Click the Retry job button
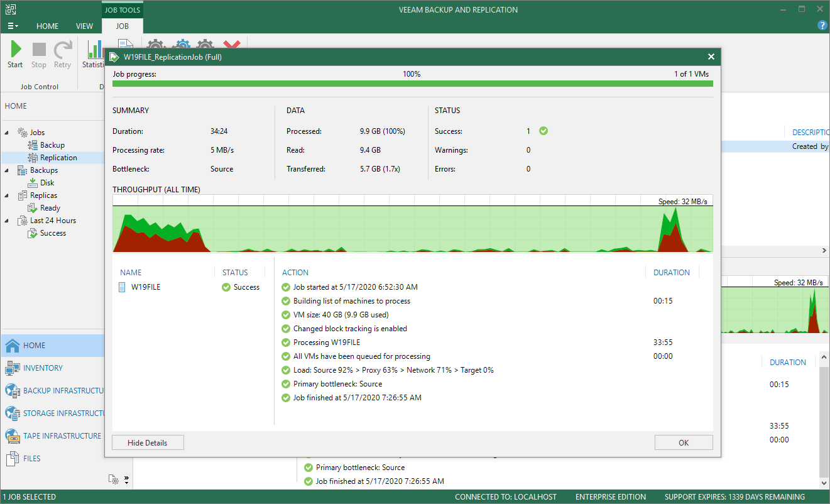 (62, 54)
